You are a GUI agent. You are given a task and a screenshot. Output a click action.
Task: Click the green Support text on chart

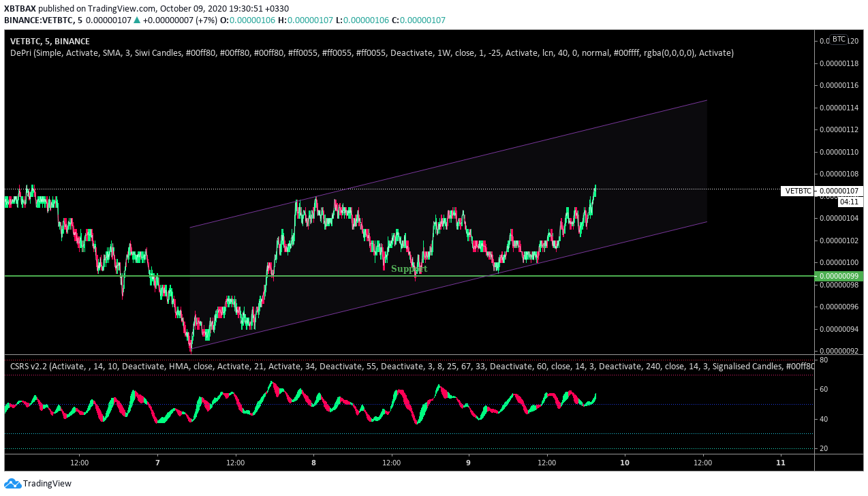[x=409, y=269]
